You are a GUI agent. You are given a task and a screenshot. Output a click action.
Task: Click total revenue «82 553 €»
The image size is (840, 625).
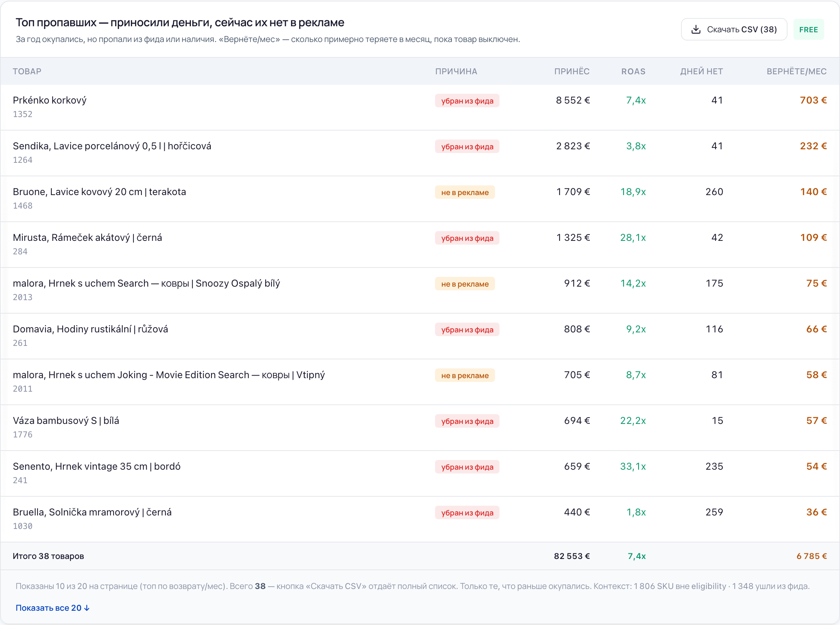pos(572,556)
